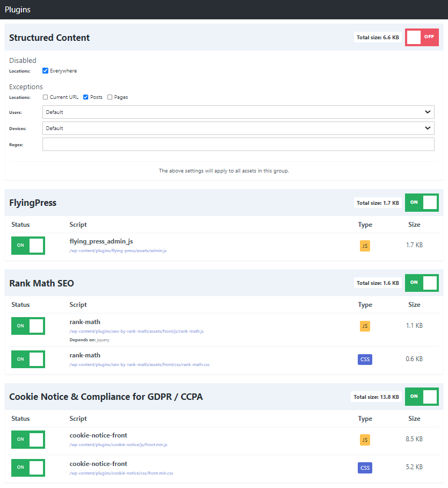Viewport: 448px width, 488px height.
Task: Uncheck the Posts exception checkbox
Action: (86, 97)
